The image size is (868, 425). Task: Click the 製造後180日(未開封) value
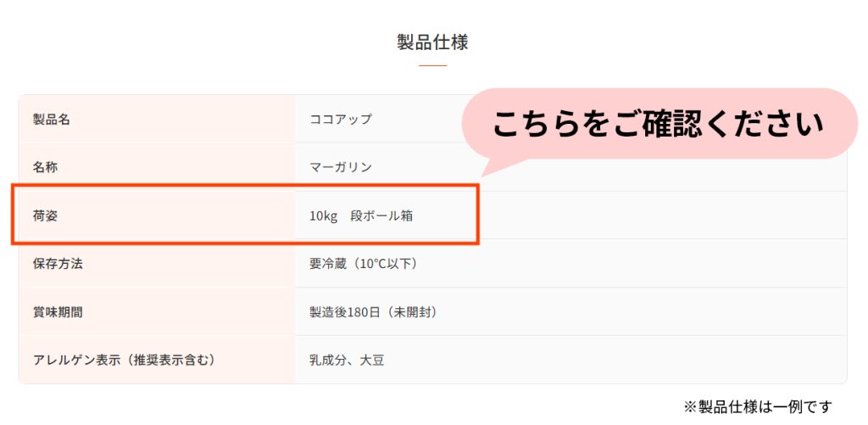pyautogui.click(x=374, y=312)
